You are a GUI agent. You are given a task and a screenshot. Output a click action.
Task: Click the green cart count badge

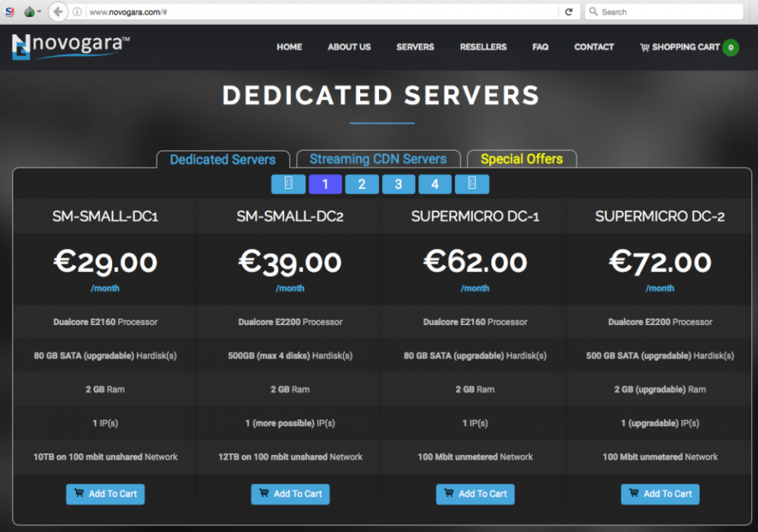click(731, 47)
